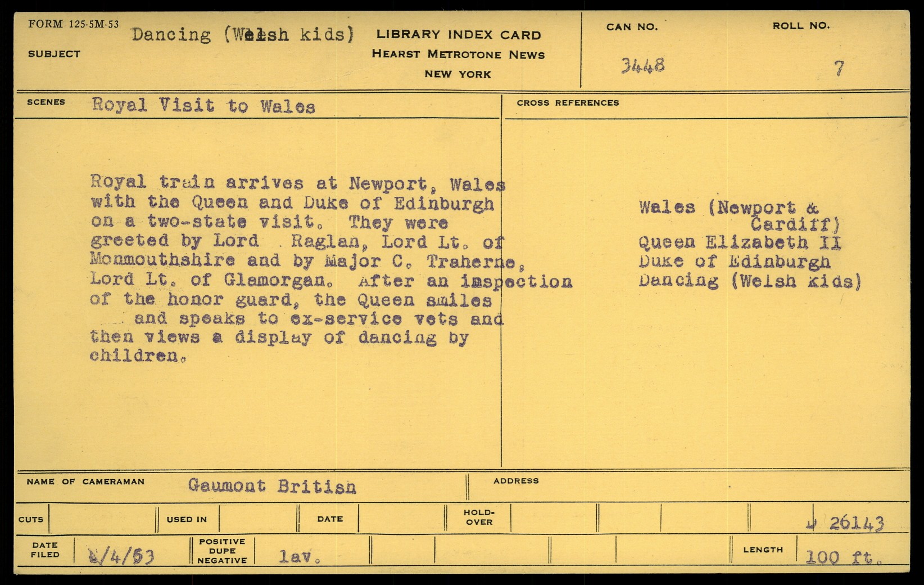Click the "LIBRARY INDEX CARD" heading

tap(458, 35)
